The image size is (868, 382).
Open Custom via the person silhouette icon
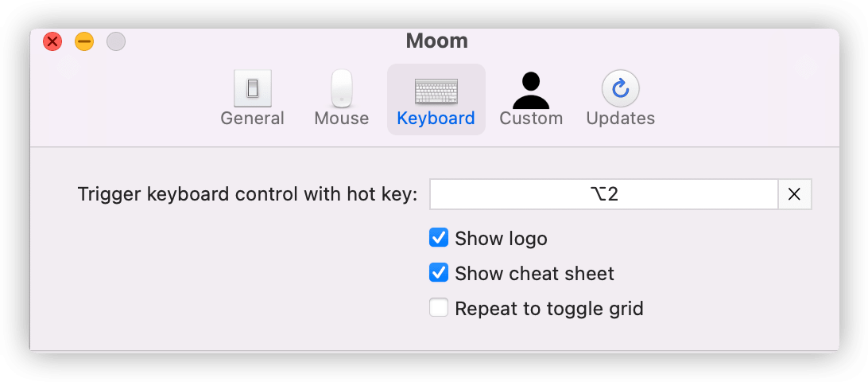(531, 91)
